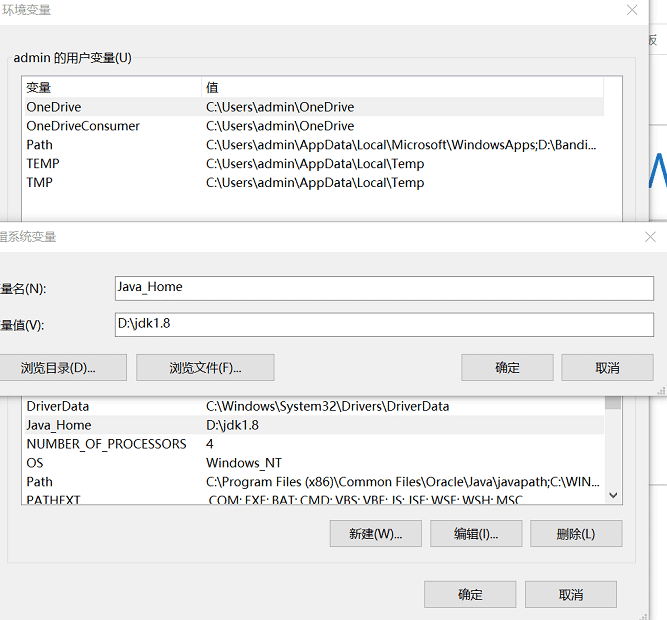Cancel environment variables window with bottom 取消
This screenshot has width=667, height=620.
570,594
